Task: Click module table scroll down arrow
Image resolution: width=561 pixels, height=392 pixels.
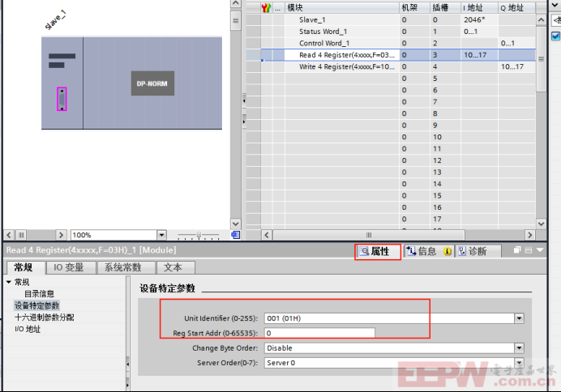Action: [541, 224]
